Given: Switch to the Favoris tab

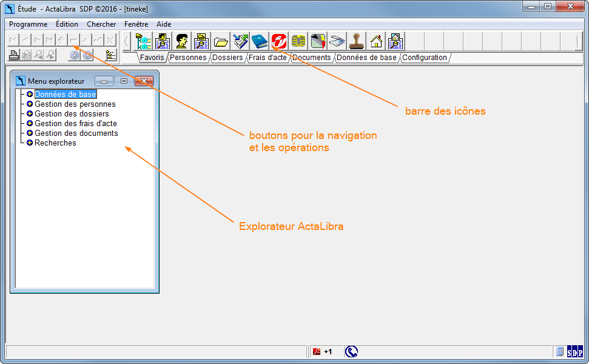Looking at the screenshot, I should [x=152, y=58].
